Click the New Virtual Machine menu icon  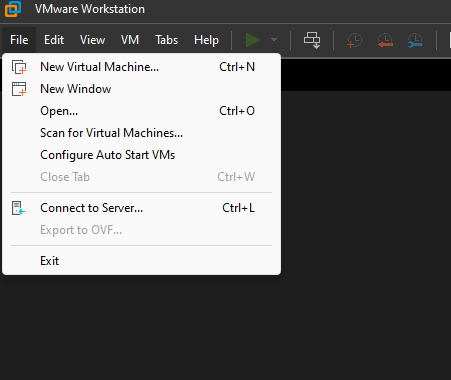[19, 67]
